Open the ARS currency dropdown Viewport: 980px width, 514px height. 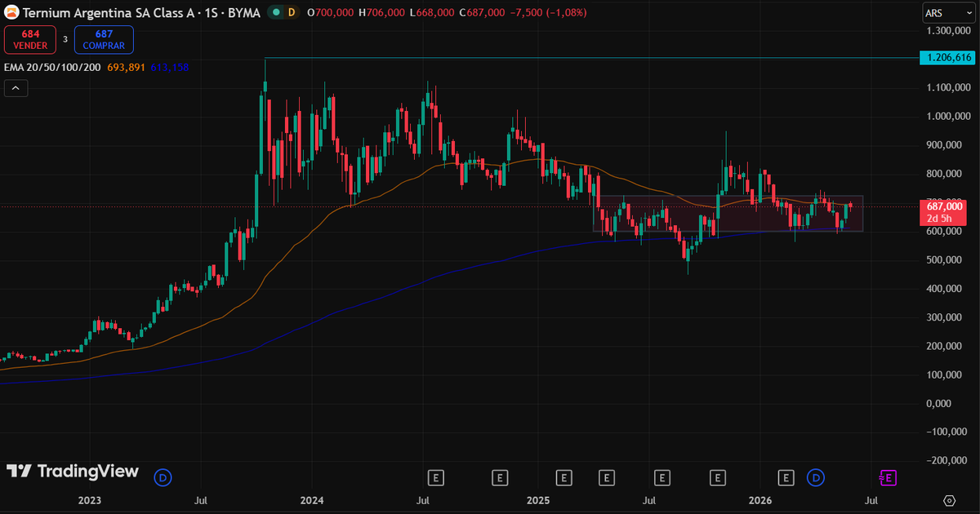coord(948,12)
